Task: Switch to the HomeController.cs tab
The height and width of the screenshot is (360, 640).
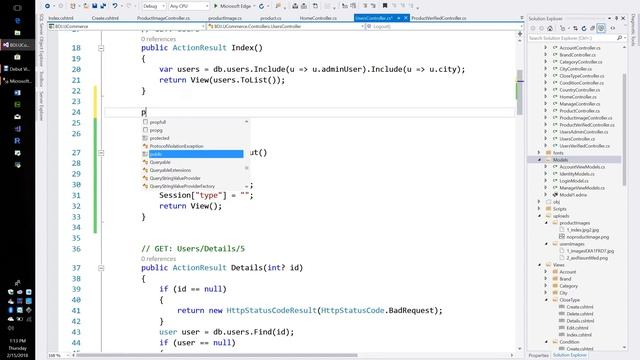Action: click(318, 18)
